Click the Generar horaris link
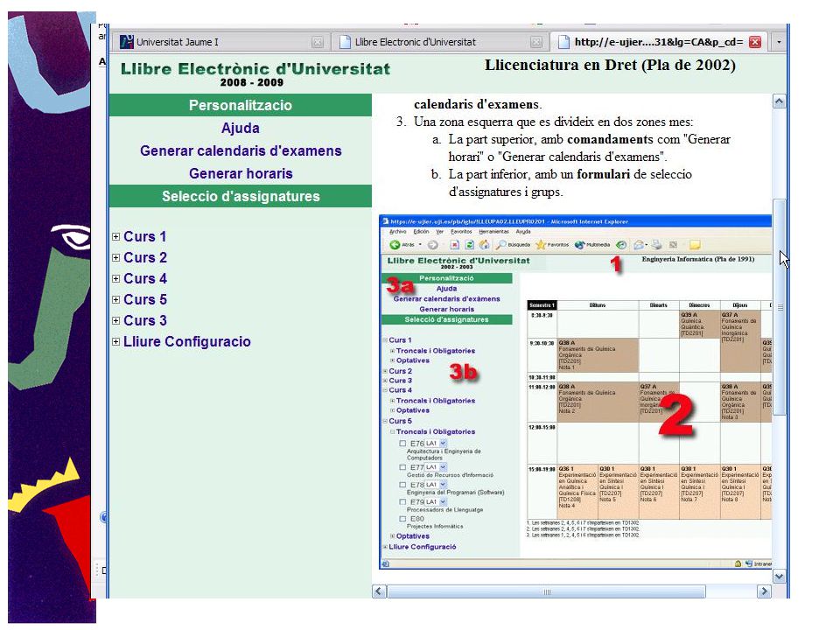This screenshot has width=840, height=630. (x=241, y=173)
